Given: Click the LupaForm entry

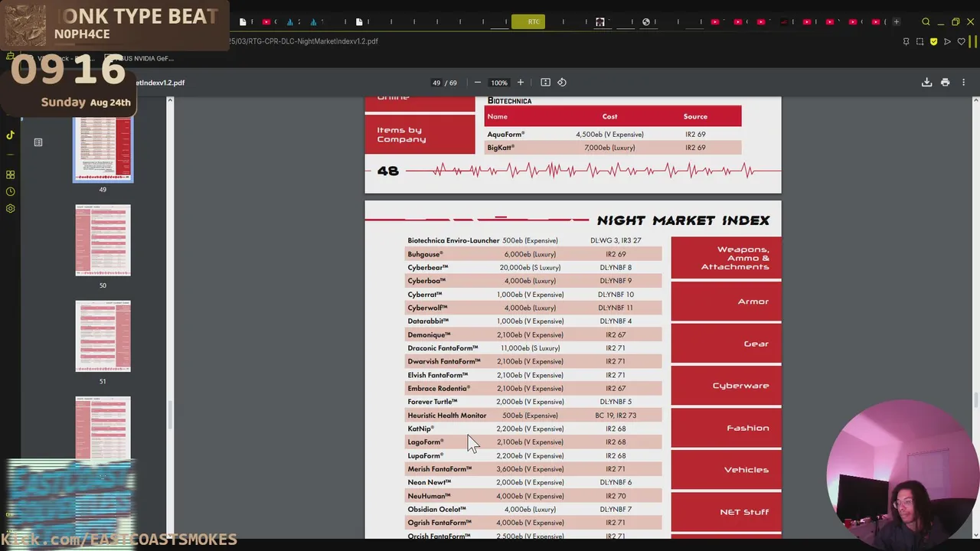Looking at the screenshot, I should tap(425, 456).
